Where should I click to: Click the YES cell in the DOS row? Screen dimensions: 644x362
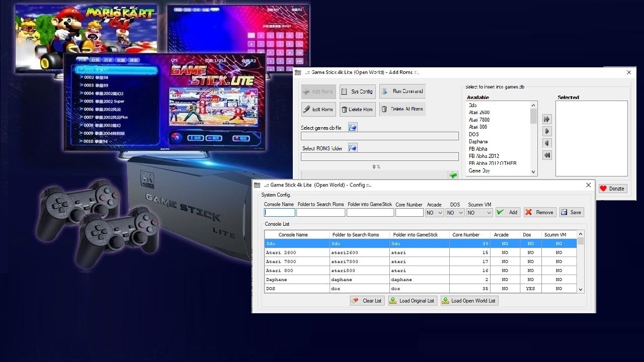(530, 289)
